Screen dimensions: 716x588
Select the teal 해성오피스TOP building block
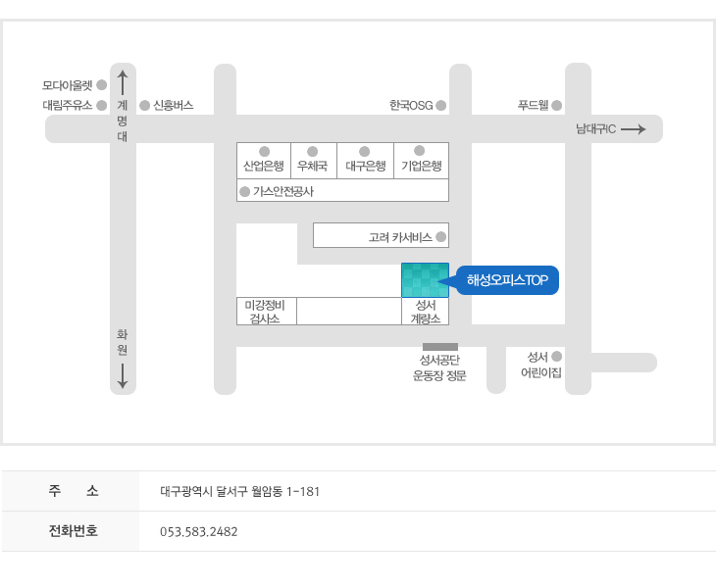click(x=425, y=280)
